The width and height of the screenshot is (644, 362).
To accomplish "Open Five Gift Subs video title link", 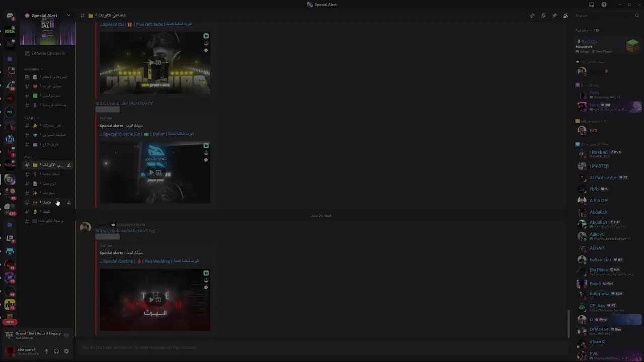I will pyautogui.click(x=146, y=24).
